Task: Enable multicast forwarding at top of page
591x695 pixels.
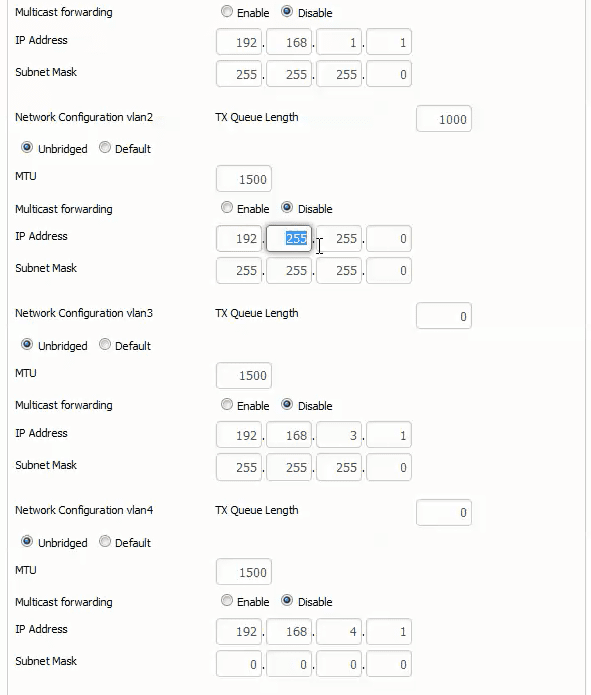Action: (227, 12)
